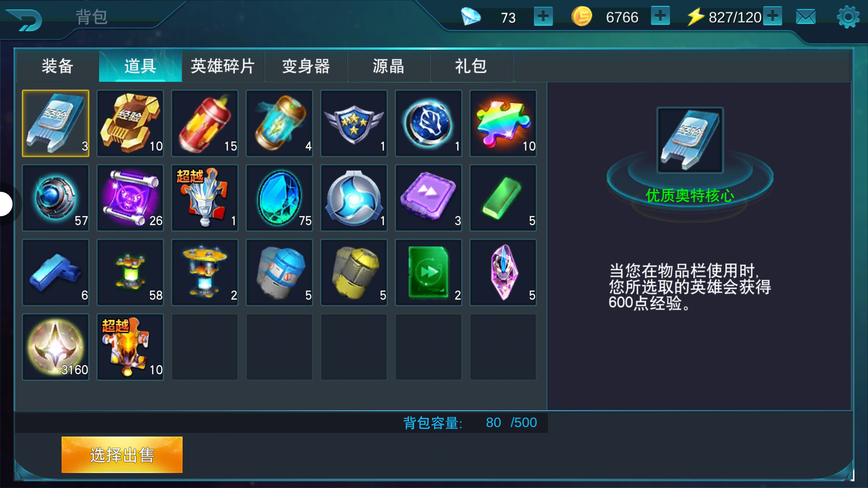Viewport: 868px width, 488px height.
Task: Add more diamonds with plus button
Action: pyautogui.click(x=543, y=17)
